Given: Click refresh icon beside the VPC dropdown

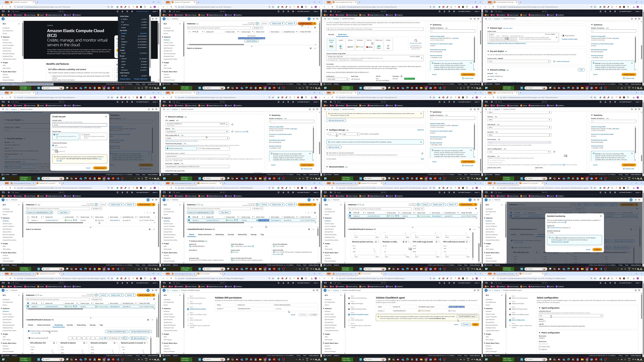Looking at the screenshot, I should coord(232,124).
